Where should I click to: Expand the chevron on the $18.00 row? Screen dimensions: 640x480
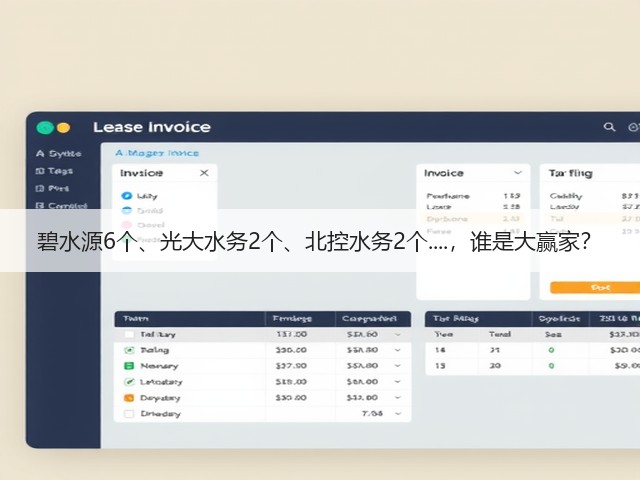tap(398, 382)
